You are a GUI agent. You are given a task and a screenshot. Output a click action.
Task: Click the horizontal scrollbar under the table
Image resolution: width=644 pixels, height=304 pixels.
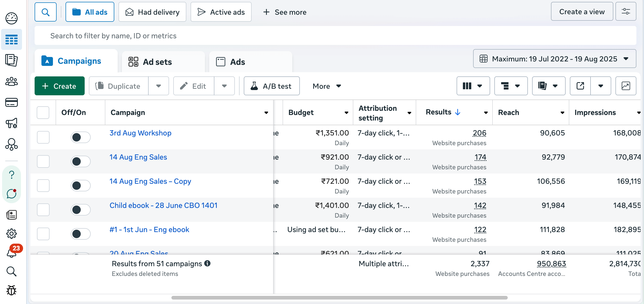point(339,298)
